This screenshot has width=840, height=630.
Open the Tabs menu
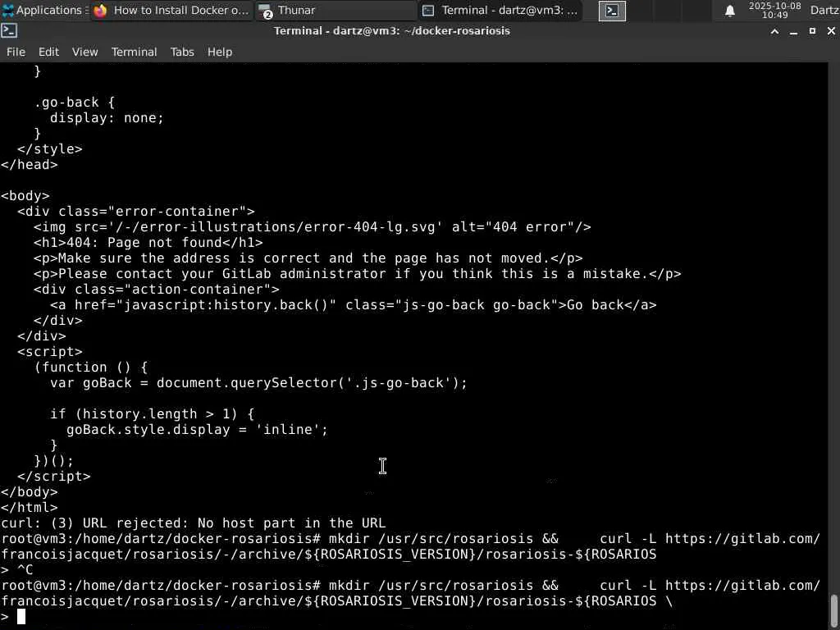coord(182,52)
